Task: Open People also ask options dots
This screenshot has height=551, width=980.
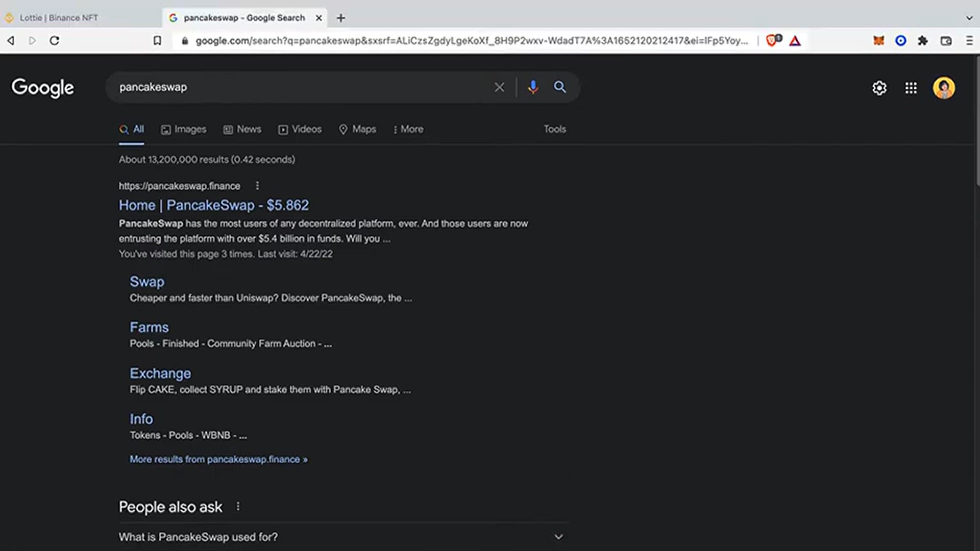Action: [x=238, y=507]
